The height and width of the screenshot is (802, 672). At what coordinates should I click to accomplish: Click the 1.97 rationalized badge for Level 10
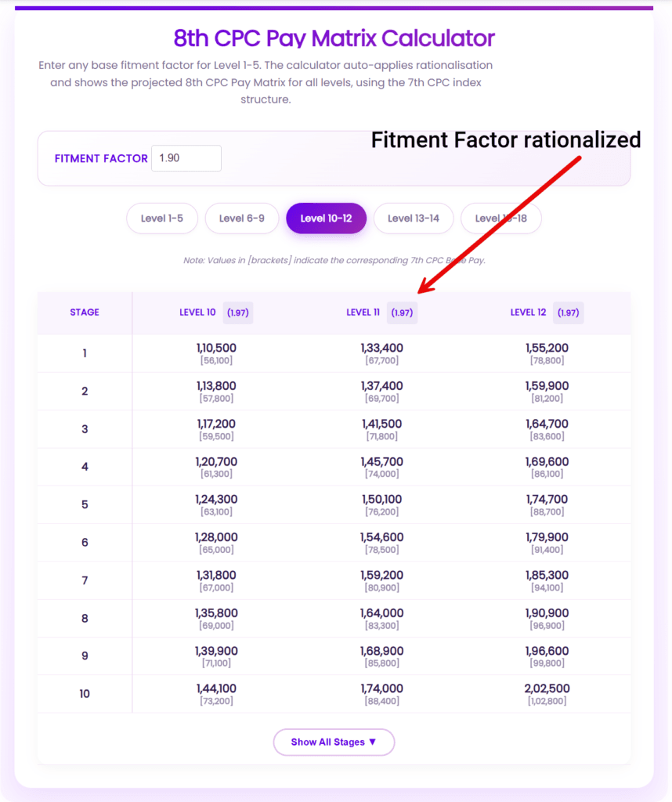coord(237,312)
